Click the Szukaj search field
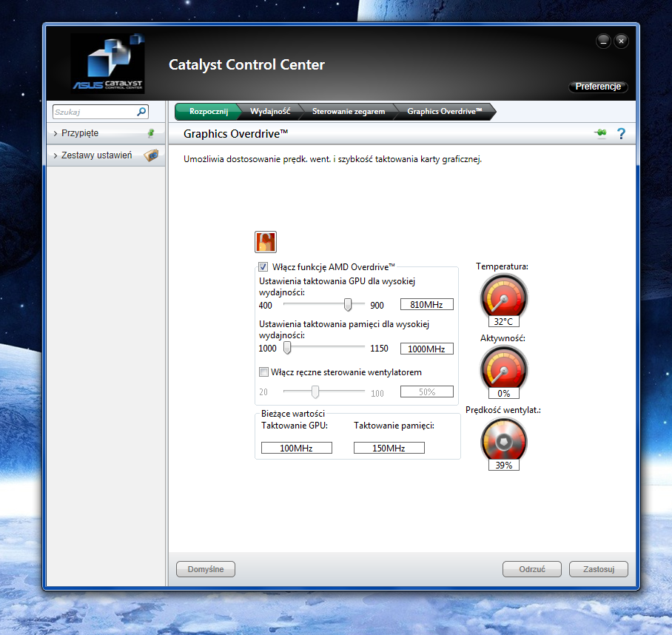The height and width of the screenshot is (635, 672). (101, 112)
